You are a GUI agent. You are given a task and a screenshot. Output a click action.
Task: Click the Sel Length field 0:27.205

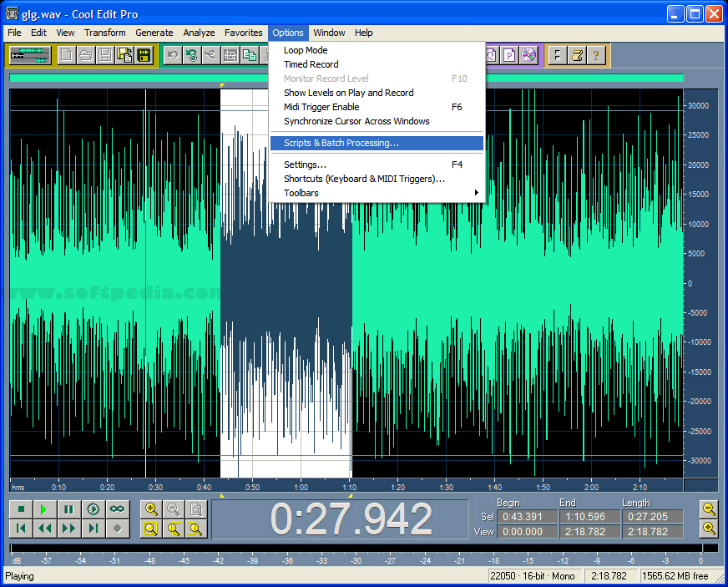652,516
